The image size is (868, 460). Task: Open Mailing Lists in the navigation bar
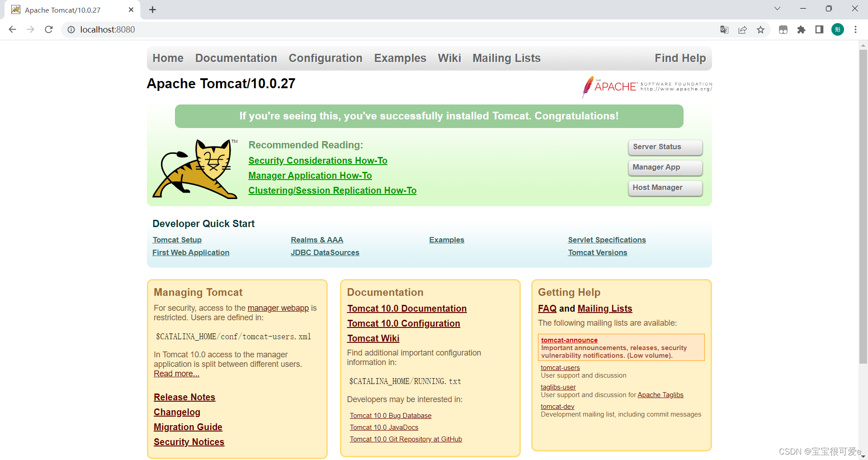pyautogui.click(x=506, y=58)
